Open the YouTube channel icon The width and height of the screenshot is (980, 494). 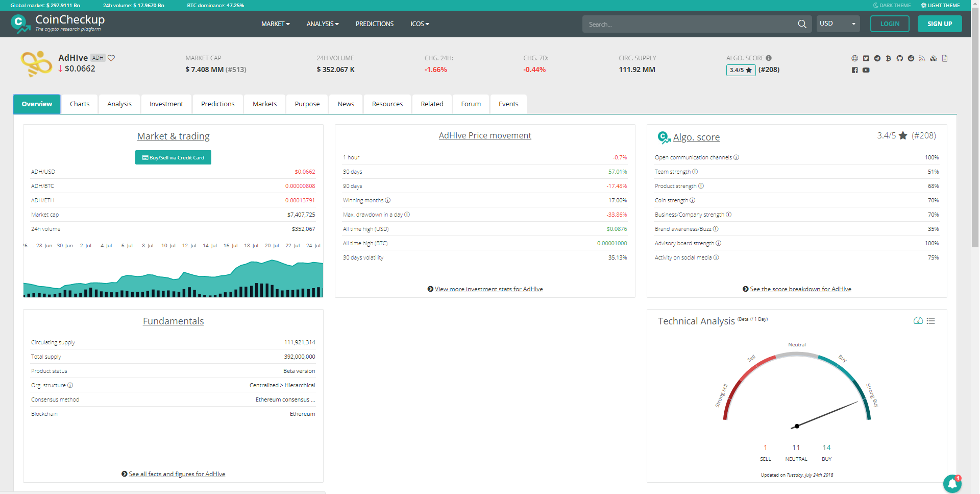click(866, 70)
